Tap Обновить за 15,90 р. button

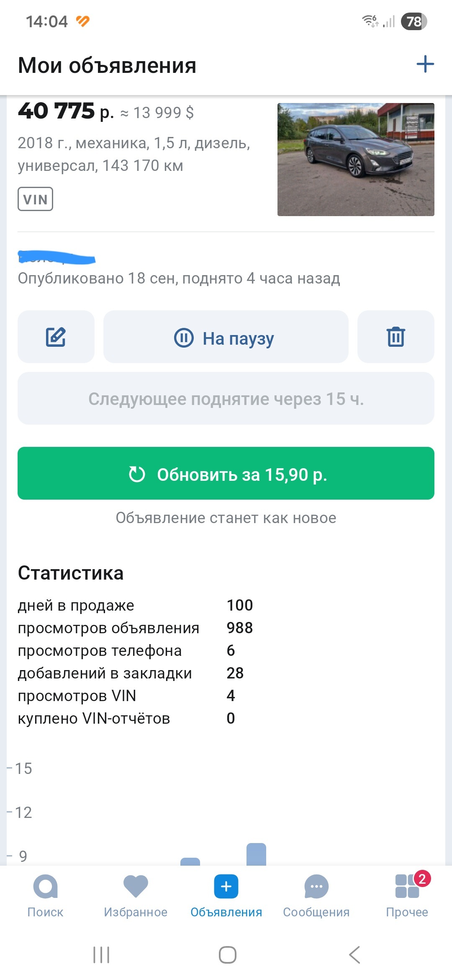(x=226, y=473)
